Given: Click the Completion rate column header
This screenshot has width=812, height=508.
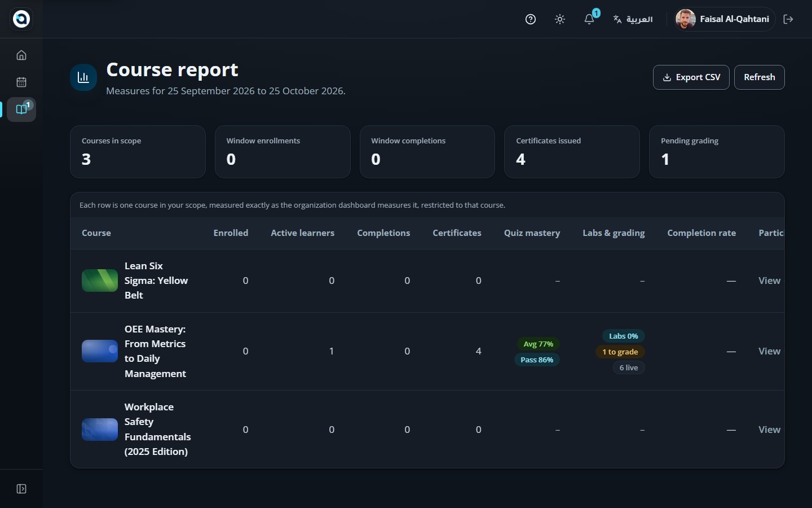Looking at the screenshot, I should pyautogui.click(x=701, y=233).
